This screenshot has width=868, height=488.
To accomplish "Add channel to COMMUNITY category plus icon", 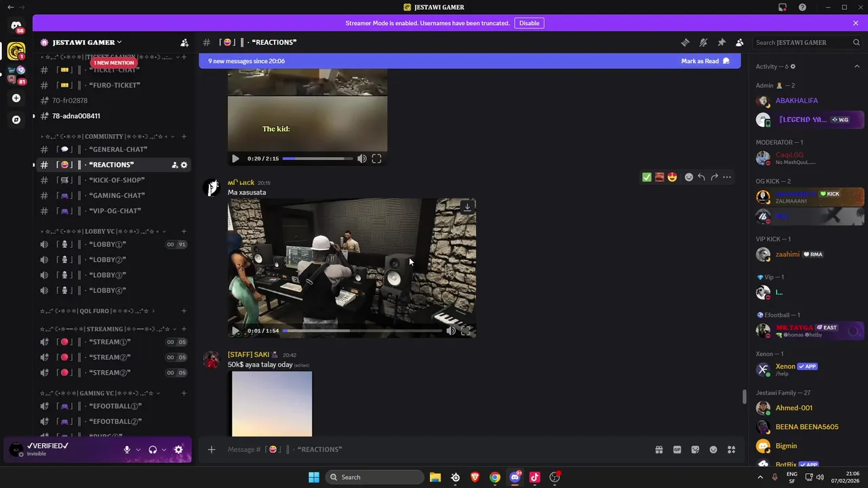I will [x=184, y=136].
